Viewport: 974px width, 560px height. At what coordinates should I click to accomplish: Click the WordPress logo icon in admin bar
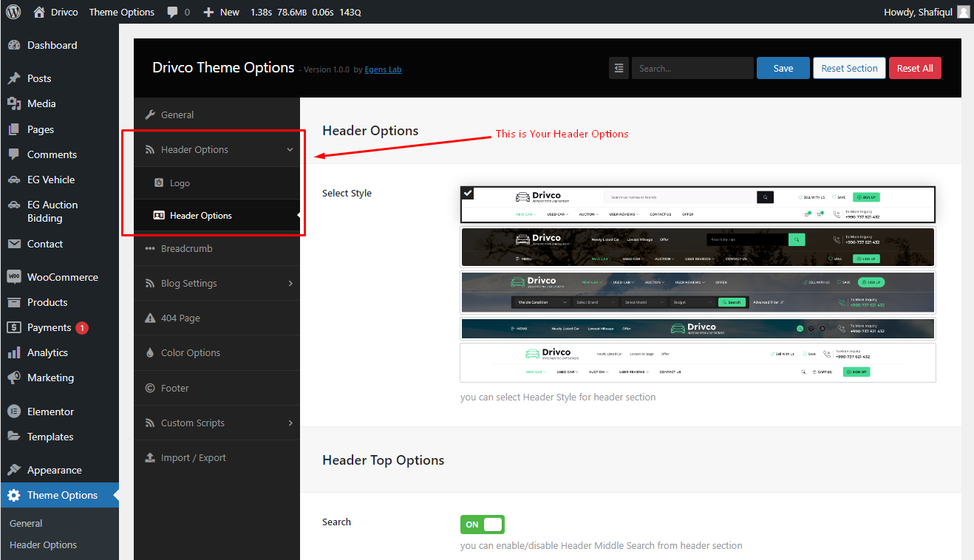(15, 12)
